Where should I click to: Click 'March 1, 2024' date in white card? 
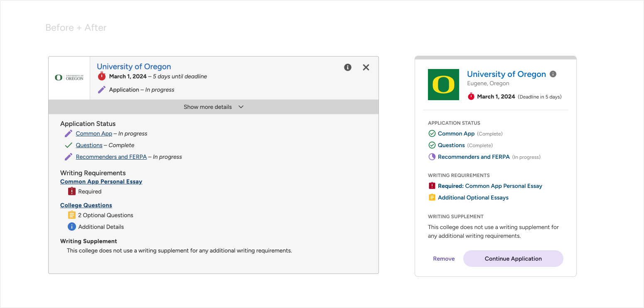click(x=496, y=96)
